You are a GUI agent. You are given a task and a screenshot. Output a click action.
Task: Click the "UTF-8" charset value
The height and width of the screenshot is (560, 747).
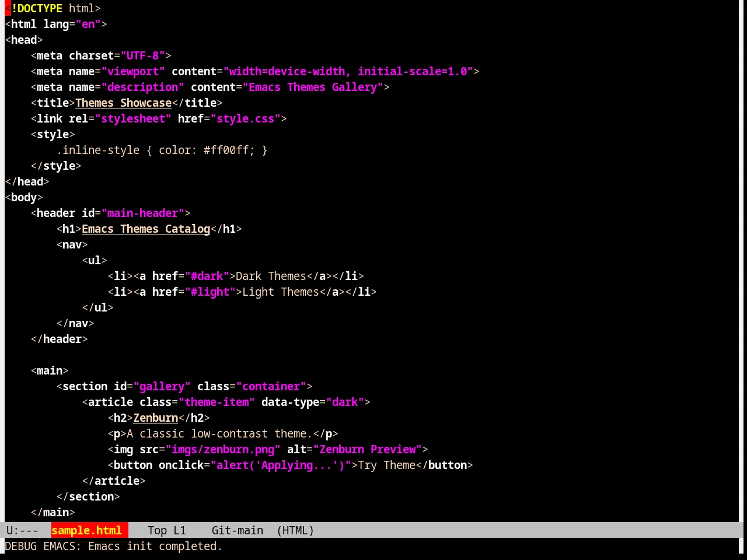(x=143, y=55)
